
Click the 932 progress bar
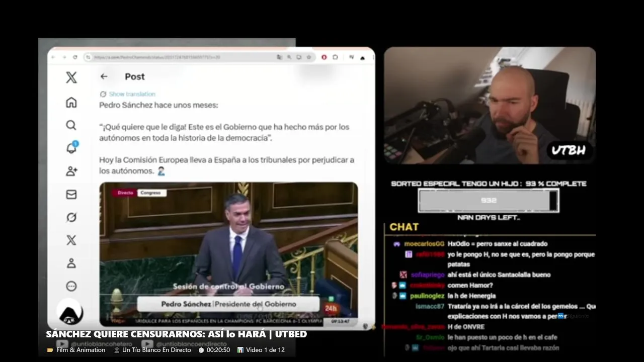point(489,201)
